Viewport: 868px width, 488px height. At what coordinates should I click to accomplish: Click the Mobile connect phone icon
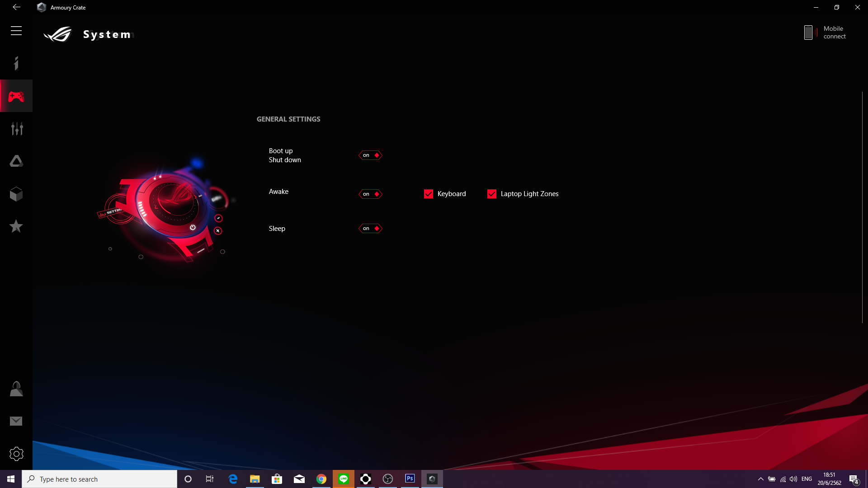[x=808, y=33]
